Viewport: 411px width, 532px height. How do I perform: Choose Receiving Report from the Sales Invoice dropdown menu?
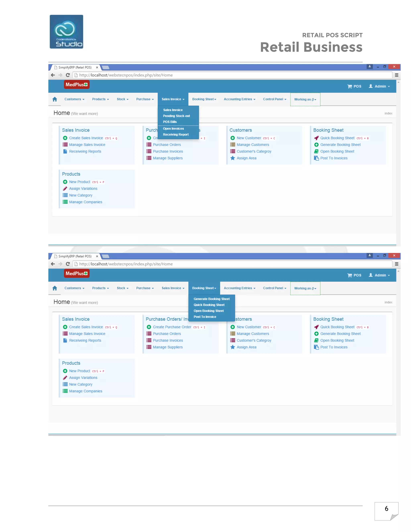click(176, 135)
